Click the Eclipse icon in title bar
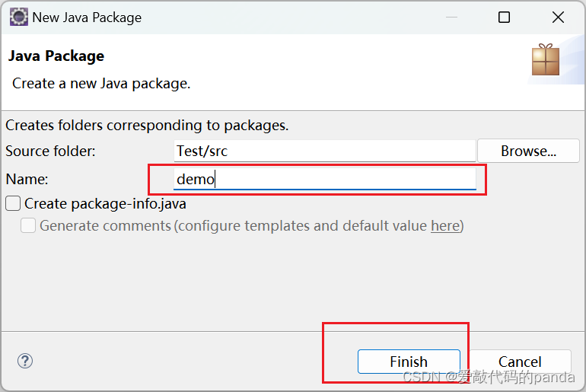Image resolution: width=586 pixels, height=392 pixels. click(x=19, y=18)
